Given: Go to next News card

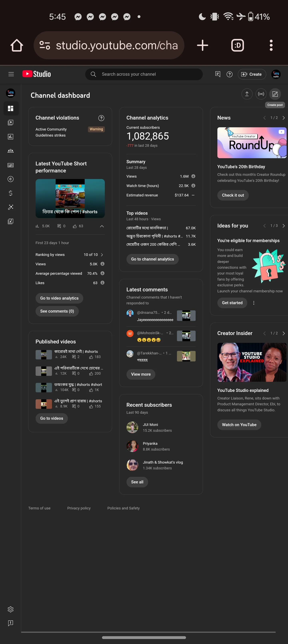Looking at the screenshot, I should (x=284, y=118).
